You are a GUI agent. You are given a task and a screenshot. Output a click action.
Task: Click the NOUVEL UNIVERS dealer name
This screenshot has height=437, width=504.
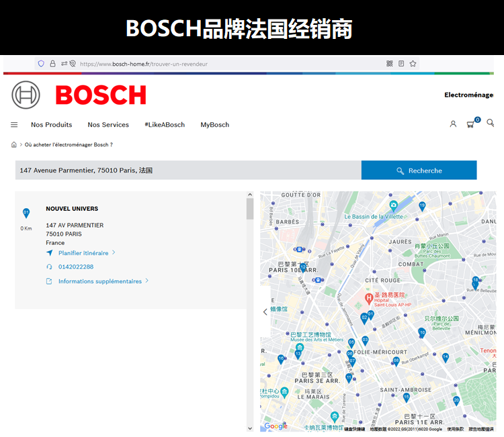72,209
